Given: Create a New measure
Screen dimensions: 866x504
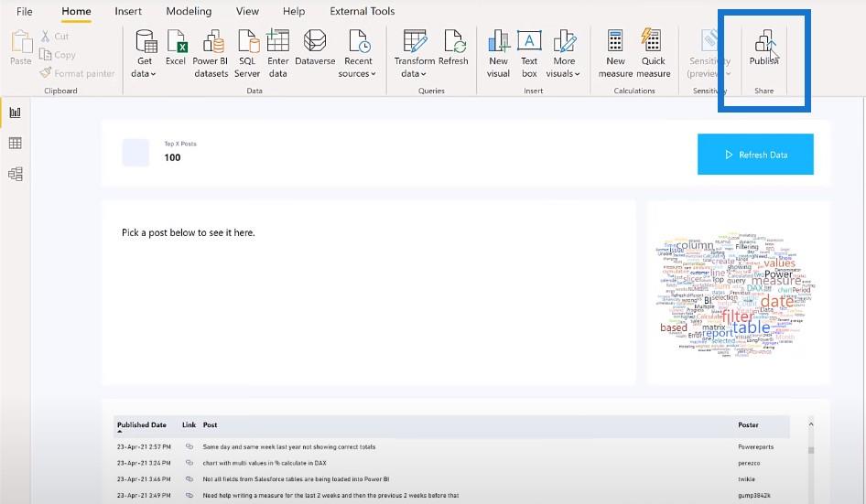Looking at the screenshot, I should pyautogui.click(x=615, y=54).
